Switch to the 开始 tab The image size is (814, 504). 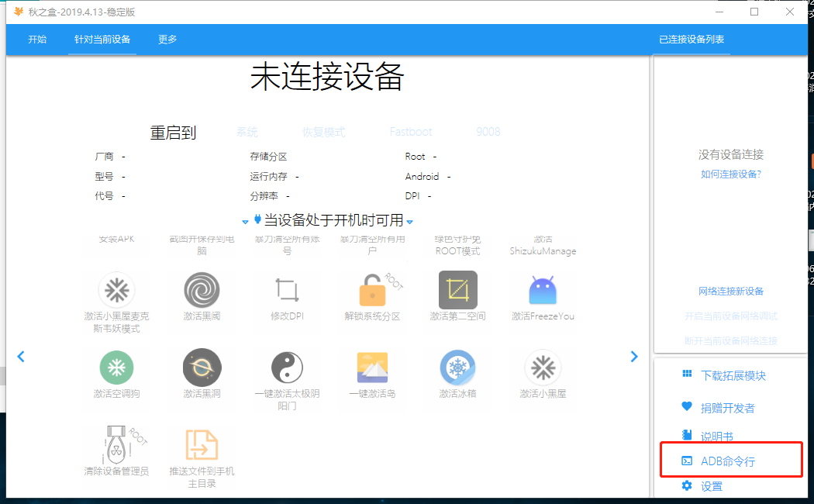click(x=37, y=40)
